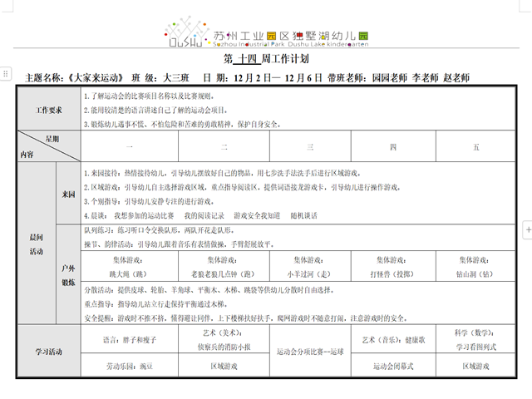Click the table move handle icon at left
The height and width of the screenshot is (399, 532).
6,73
